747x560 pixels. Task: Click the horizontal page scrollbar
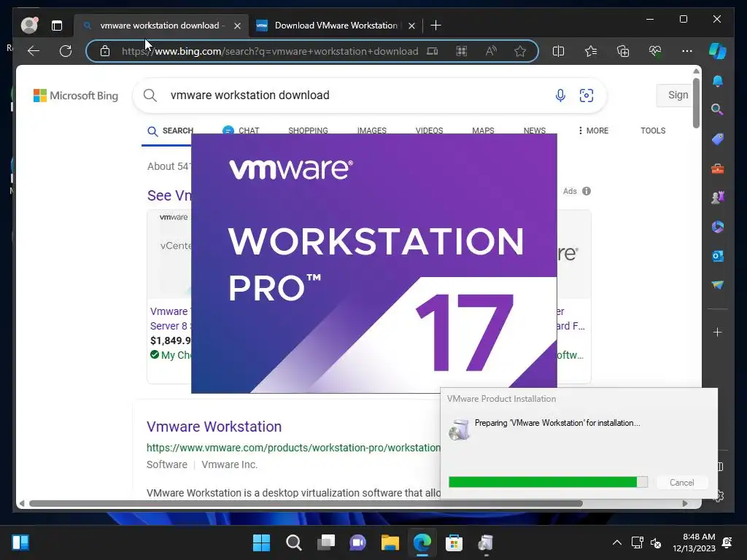(x=306, y=503)
